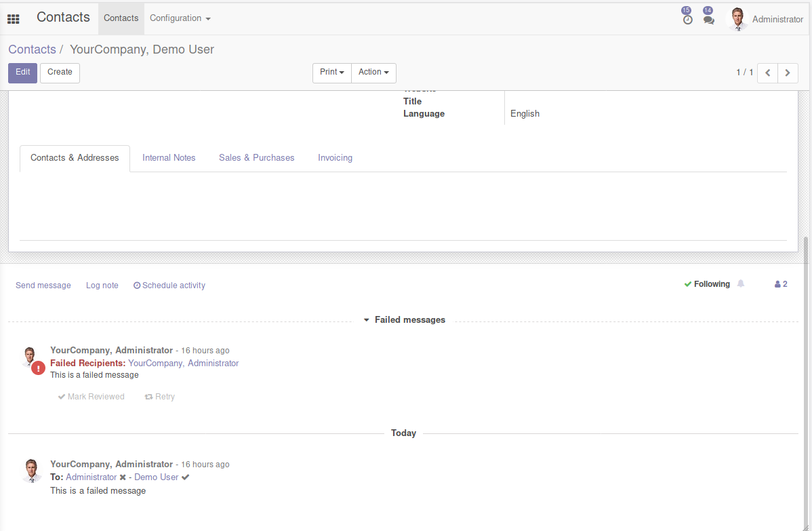812x531 pixels.
Task: Open the Send message composer
Action: (43, 285)
